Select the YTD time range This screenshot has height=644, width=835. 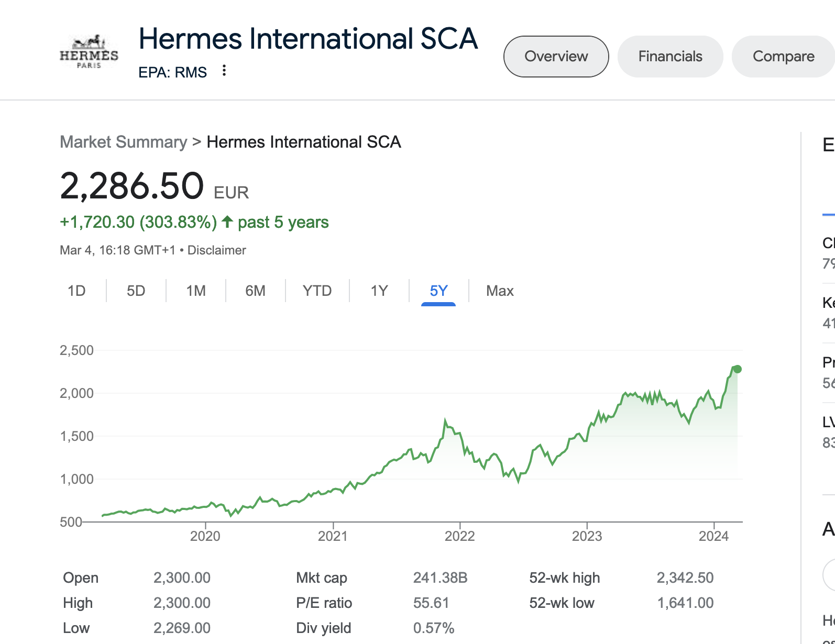(317, 291)
